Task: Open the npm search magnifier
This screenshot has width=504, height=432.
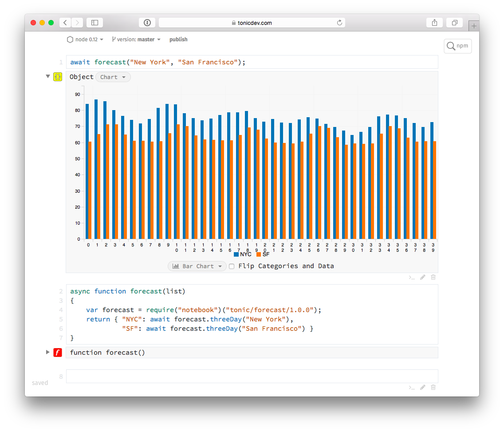Action: pyautogui.click(x=451, y=46)
